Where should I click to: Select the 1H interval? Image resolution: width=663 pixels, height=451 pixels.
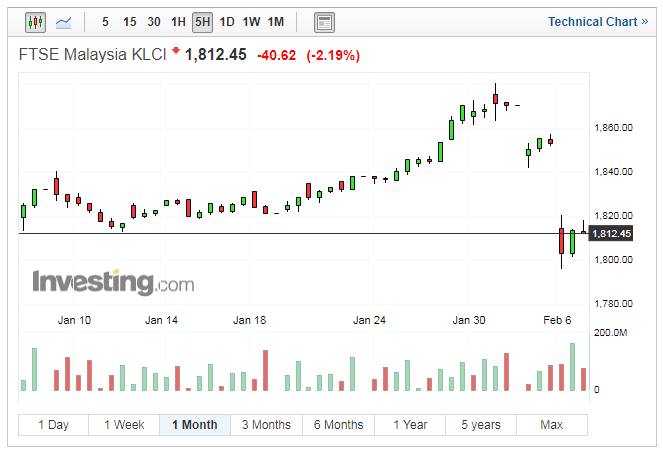point(178,22)
